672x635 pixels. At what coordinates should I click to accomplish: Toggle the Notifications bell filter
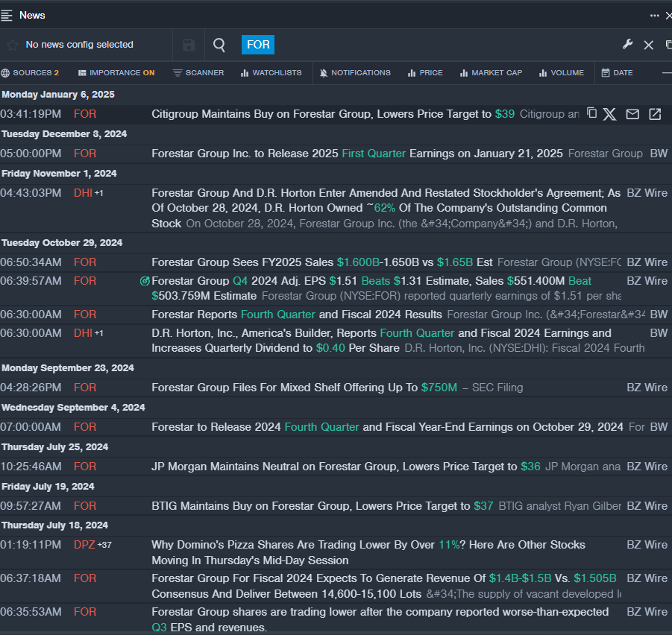coord(355,73)
